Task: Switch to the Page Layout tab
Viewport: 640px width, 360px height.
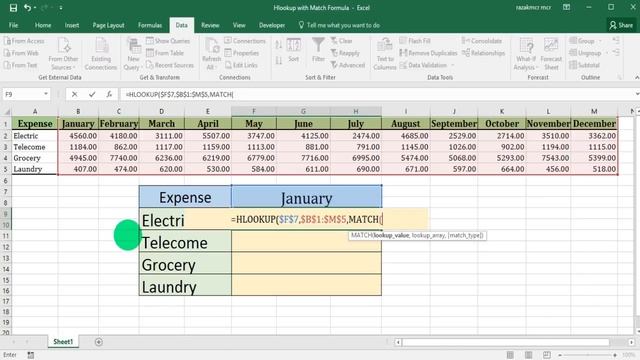Action: [108, 25]
